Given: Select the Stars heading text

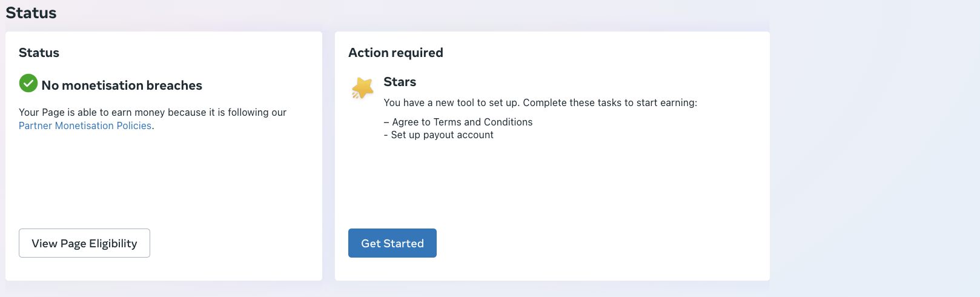Looking at the screenshot, I should 400,82.
